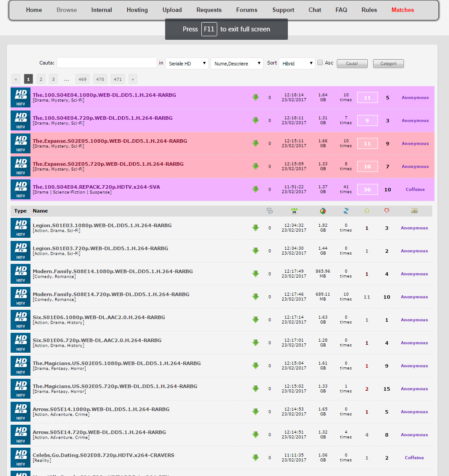Click inside the Cauta search input field
The height and width of the screenshot is (476, 449).
tap(106, 63)
